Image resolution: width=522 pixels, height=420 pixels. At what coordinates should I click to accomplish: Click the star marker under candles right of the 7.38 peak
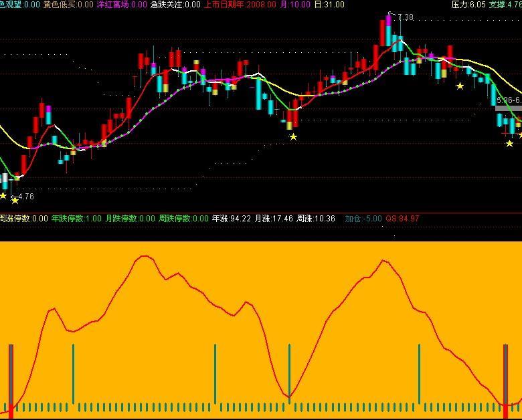point(460,86)
